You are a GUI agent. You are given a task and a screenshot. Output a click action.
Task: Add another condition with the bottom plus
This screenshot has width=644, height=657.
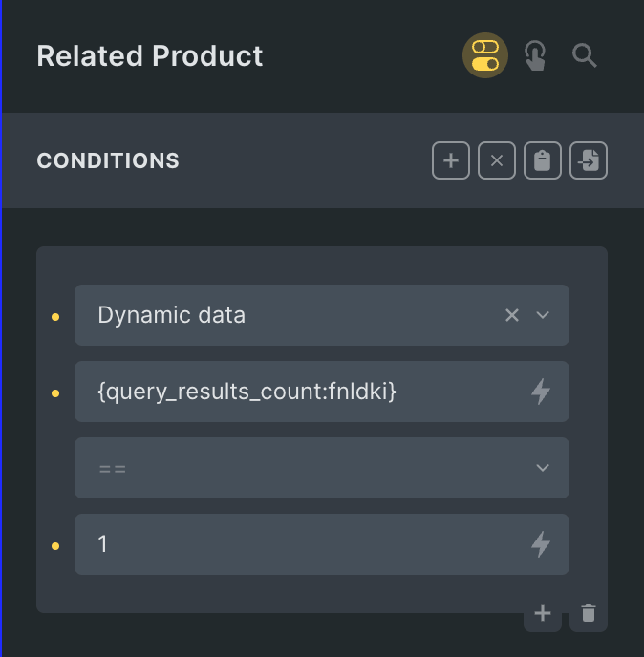pyautogui.click(x=543, y=613)
